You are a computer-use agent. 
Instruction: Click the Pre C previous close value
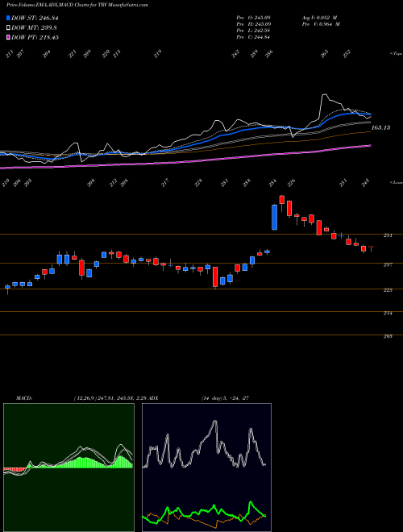point(253,37)
